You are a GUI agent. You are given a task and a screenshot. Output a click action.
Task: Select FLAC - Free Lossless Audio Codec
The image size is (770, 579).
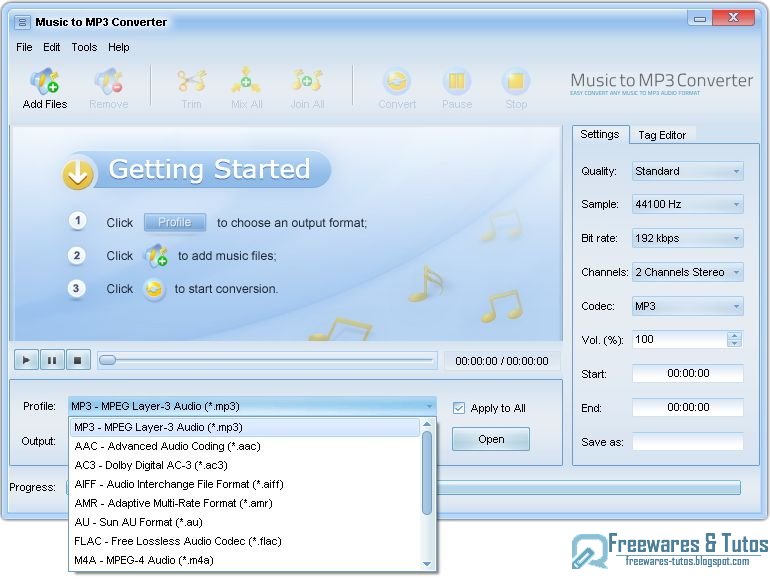pos(245,542)
